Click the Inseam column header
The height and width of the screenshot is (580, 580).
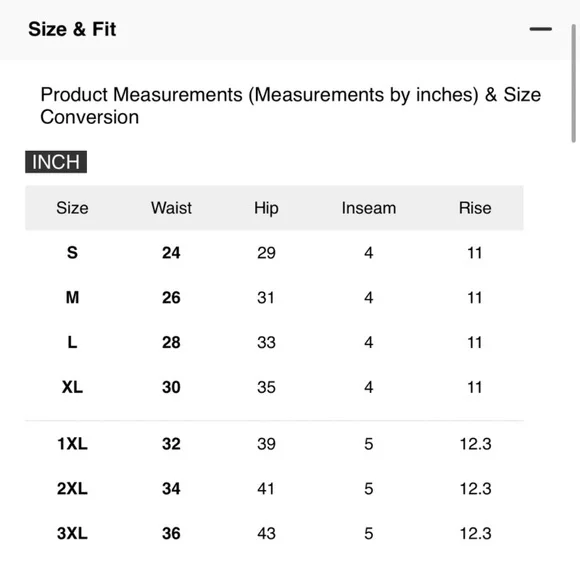point(369,208)
